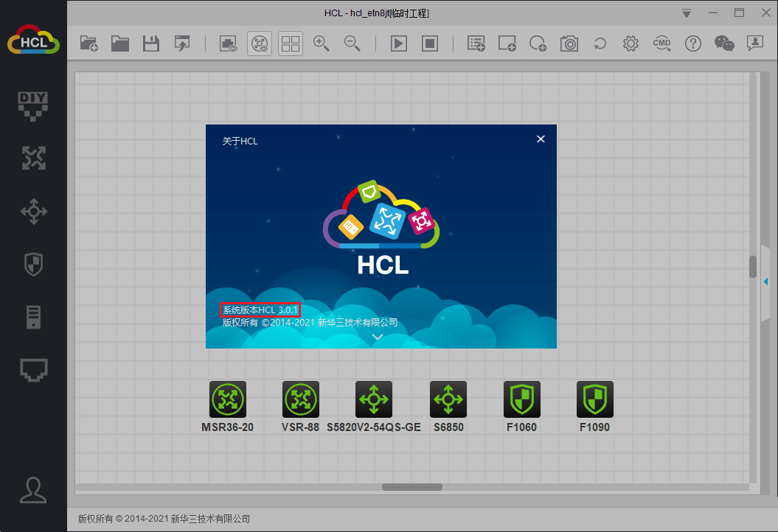Open the connection cable port category

pyautogui.click(x=33, y=370)
